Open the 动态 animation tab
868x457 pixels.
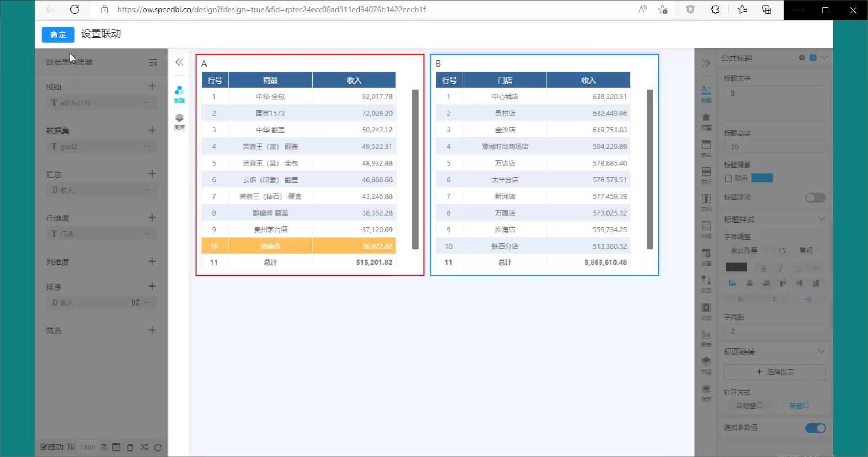tap(706, 312)
